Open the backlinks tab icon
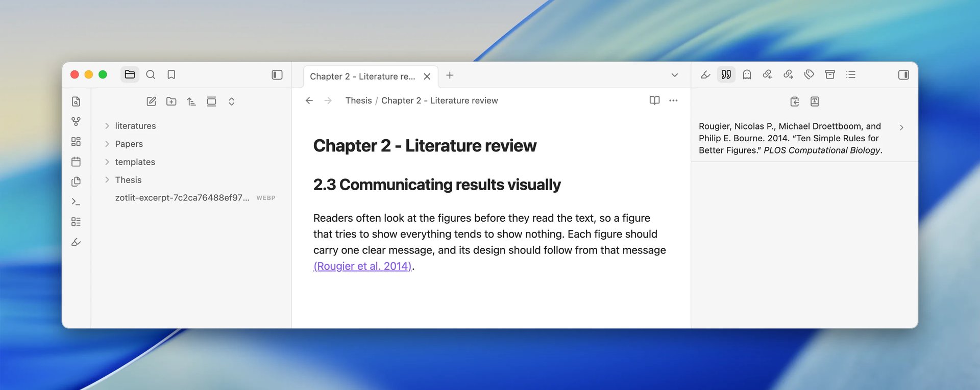Viewport: 980px width, 390px height. click(768, 74)
